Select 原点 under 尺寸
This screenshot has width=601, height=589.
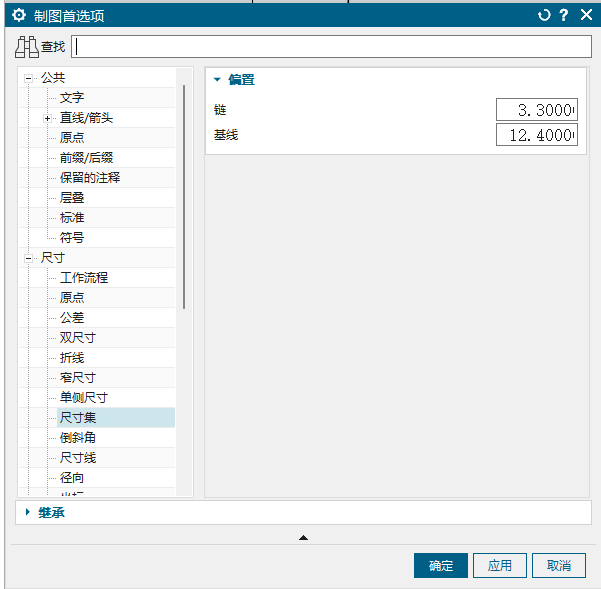point(72,298)
